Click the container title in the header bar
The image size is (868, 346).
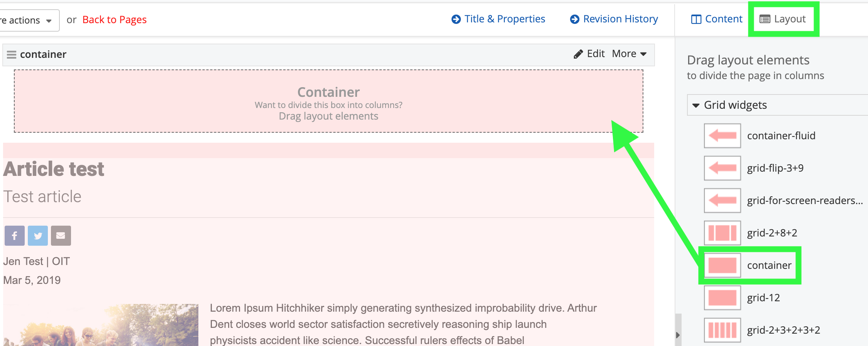[43, 54]
